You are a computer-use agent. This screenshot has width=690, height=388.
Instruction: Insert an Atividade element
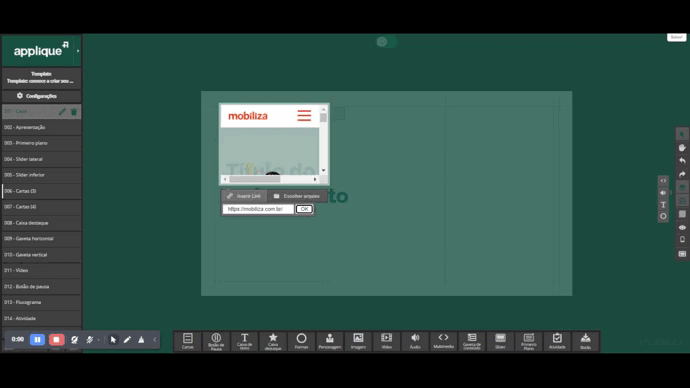pyautogui.click(x=557, y=341)
